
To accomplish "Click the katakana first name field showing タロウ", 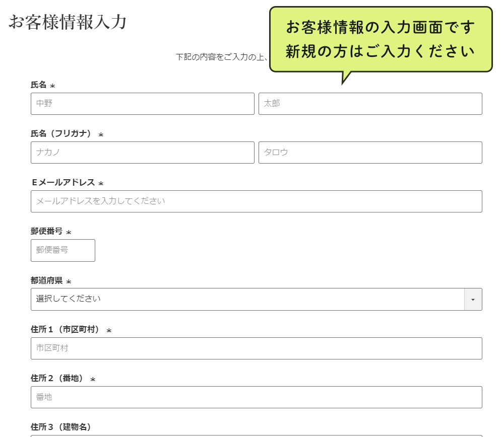I will [x=370, y=153].
